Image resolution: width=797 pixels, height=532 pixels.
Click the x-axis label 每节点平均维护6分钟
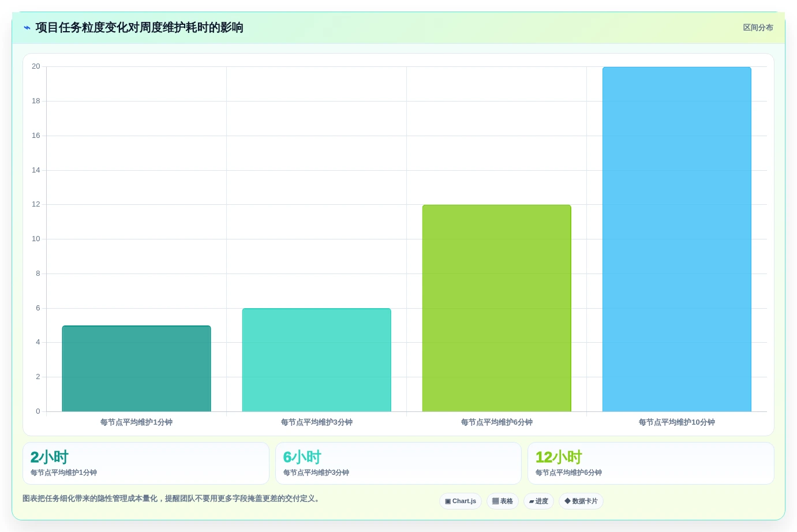pos(496,422)
